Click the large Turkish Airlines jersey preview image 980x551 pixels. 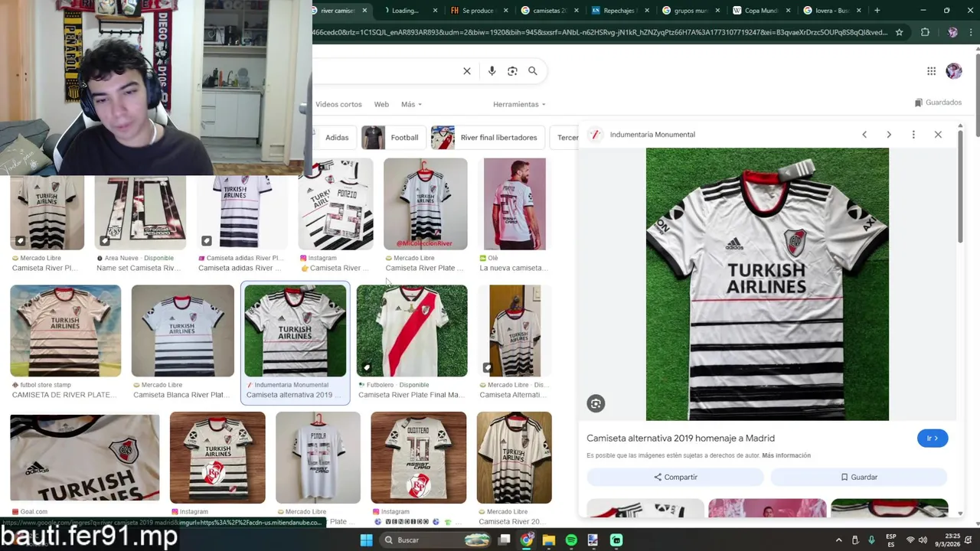point(767,284)
